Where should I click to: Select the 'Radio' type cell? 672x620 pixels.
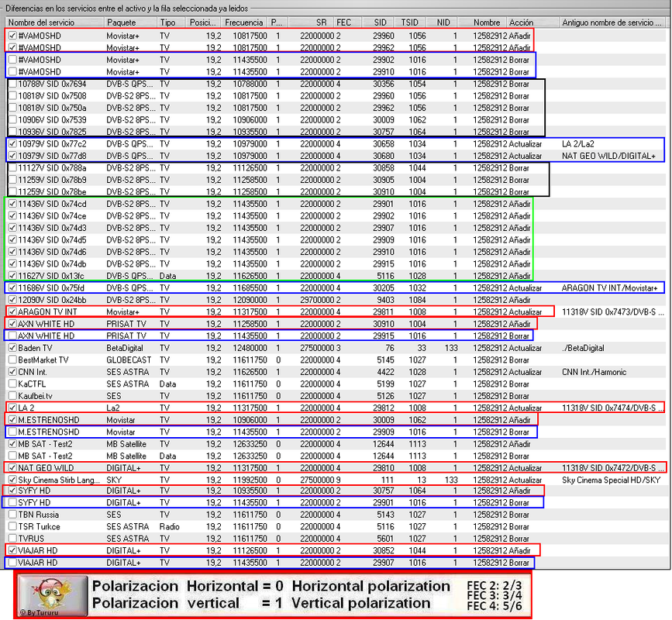(169, 526)
